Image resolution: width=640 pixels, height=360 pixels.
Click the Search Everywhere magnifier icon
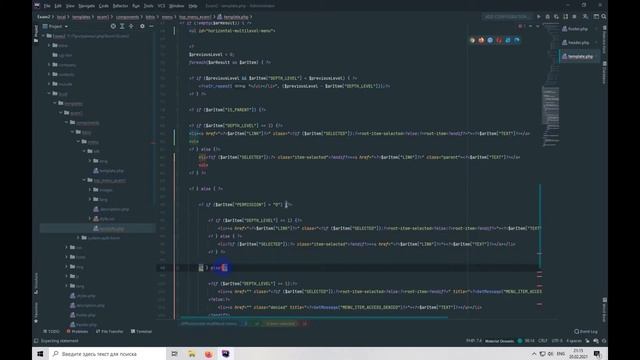tap(604, 17)
